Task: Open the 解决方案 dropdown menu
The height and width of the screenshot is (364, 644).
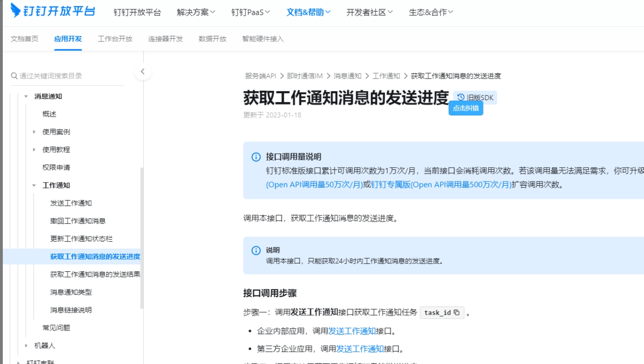Action: [196, 13]
